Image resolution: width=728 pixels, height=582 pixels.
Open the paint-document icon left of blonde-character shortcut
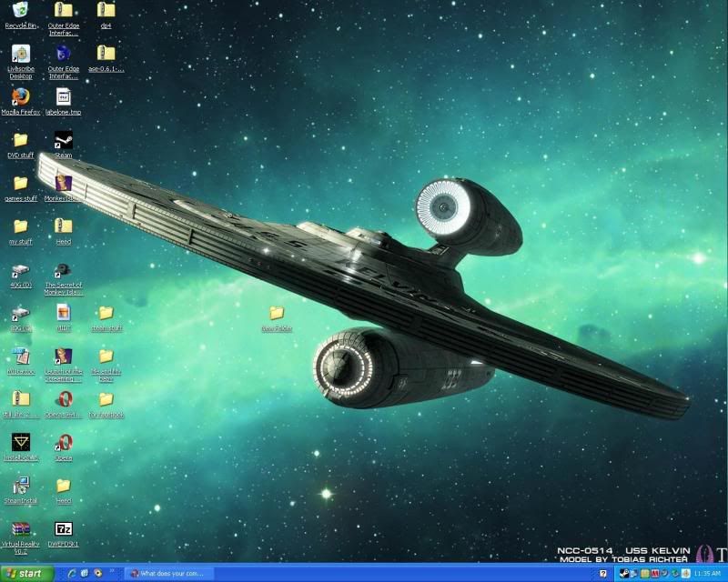point(20,361)
